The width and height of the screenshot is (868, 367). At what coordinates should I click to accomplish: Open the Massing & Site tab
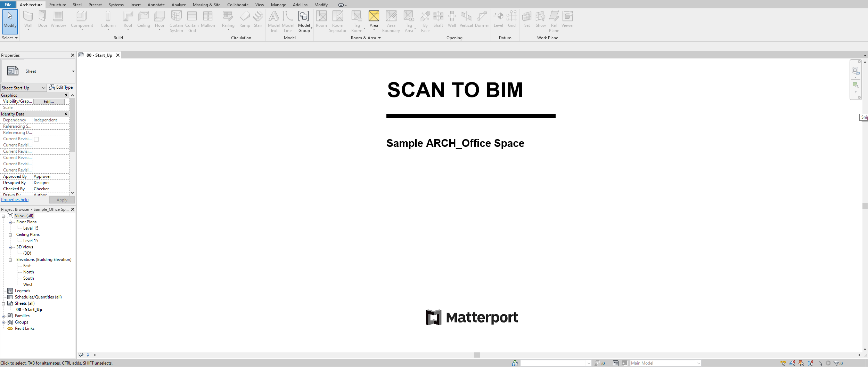click(206, 5)
